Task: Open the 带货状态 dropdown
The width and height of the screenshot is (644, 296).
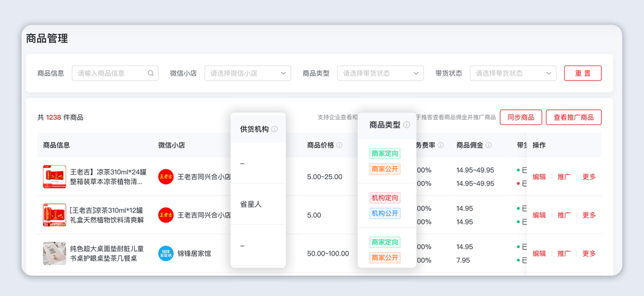Action: 513,73
